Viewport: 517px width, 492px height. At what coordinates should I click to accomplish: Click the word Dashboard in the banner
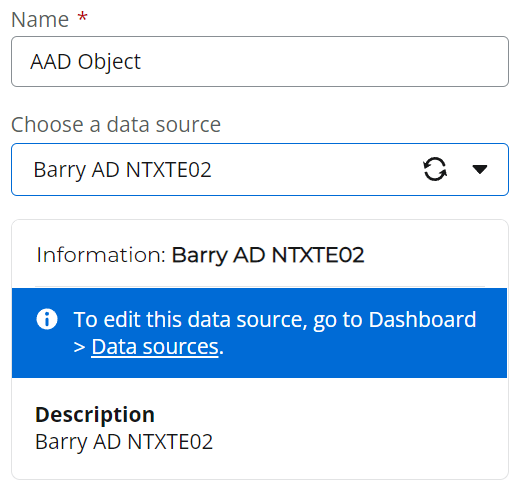[x=422, y=319]
